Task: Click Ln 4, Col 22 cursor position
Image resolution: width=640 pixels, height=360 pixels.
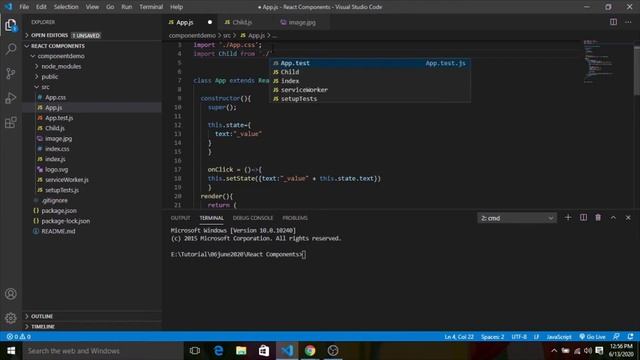Action: pyautogui.click(x=459, y=337)
